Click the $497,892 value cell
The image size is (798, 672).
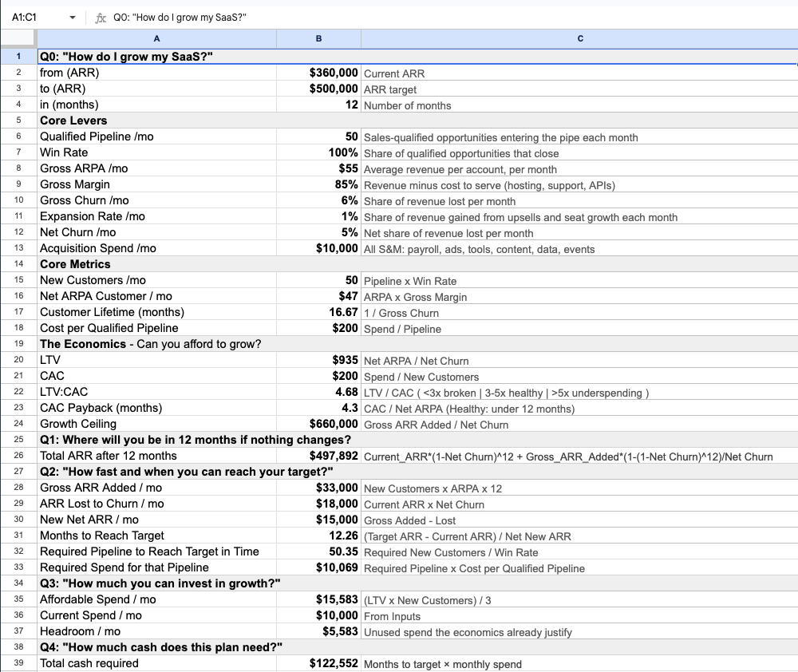coord(318,456)
